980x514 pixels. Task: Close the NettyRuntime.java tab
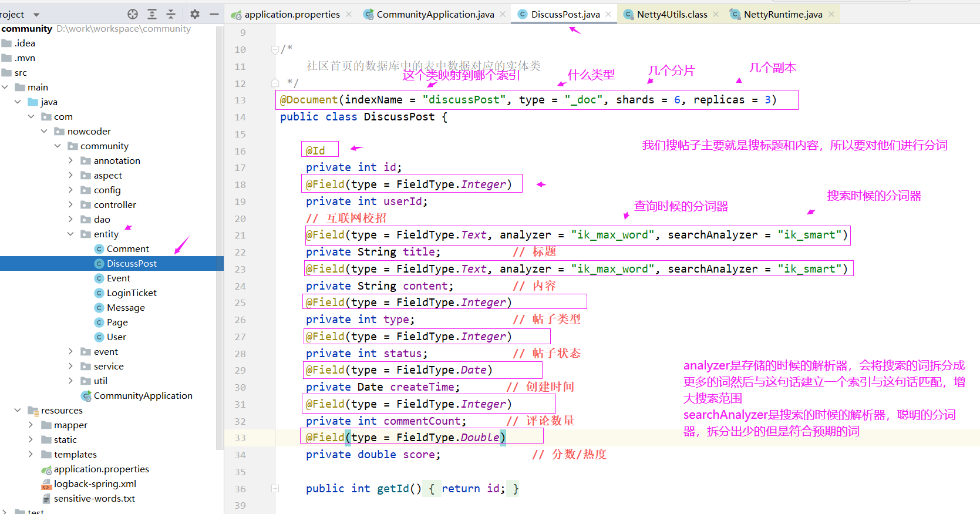click(831, 14)
